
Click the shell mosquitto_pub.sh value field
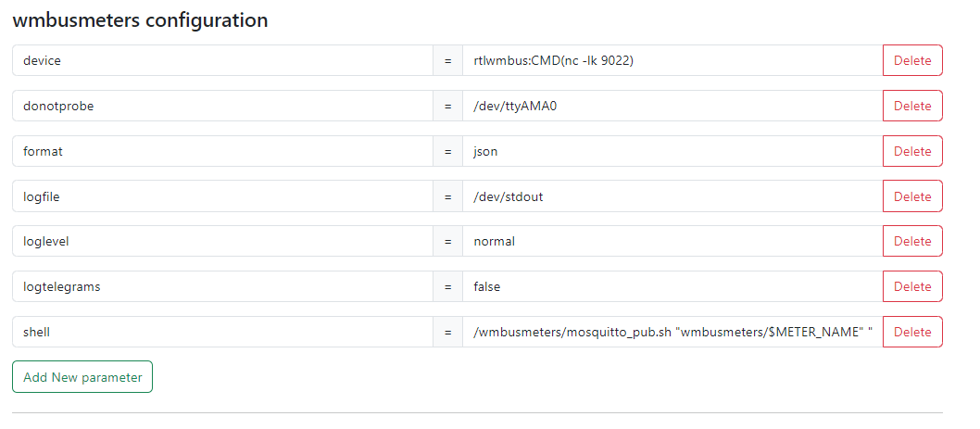[672, 332]
